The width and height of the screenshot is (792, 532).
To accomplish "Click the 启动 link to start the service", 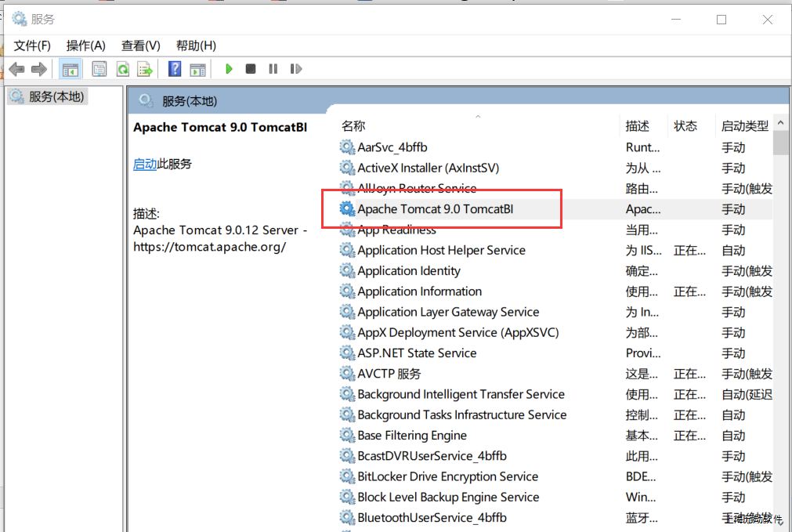I will [145, 164].
